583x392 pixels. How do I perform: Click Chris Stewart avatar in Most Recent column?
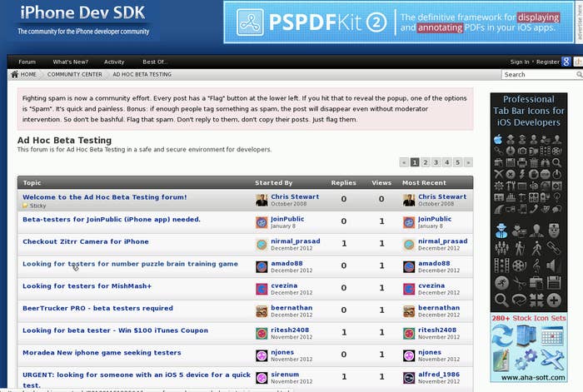click(x=409, y=201)
